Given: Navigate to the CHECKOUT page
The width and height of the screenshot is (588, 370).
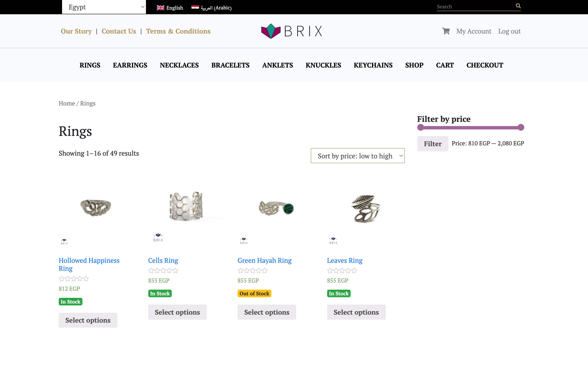Looking at the screenshot, I should point(484,65).
